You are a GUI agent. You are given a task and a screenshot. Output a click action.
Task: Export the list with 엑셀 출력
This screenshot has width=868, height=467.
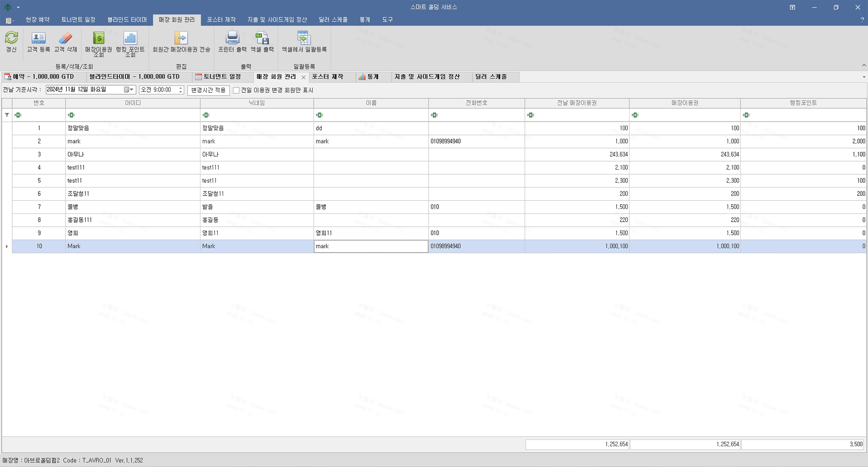pos(262,38)
